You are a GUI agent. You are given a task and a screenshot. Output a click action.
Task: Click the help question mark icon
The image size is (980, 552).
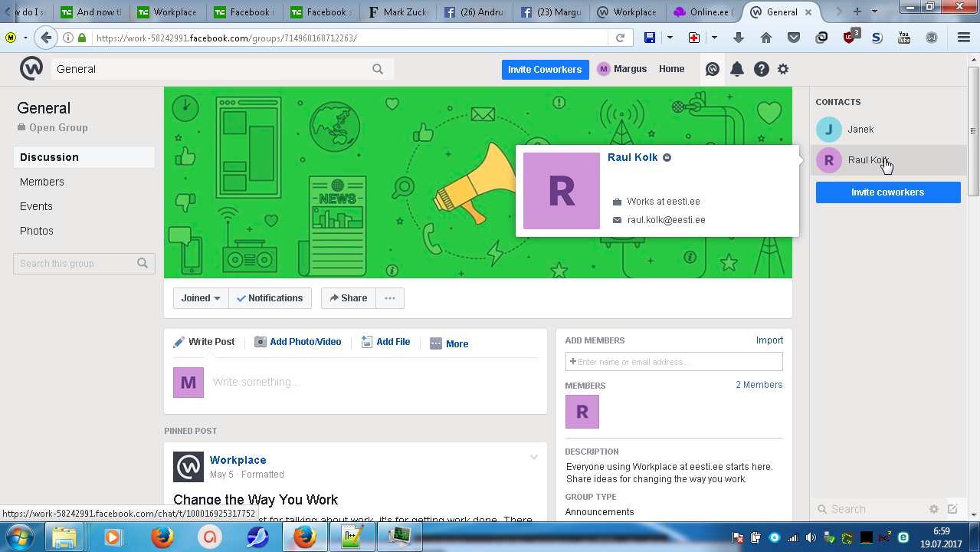761,69
